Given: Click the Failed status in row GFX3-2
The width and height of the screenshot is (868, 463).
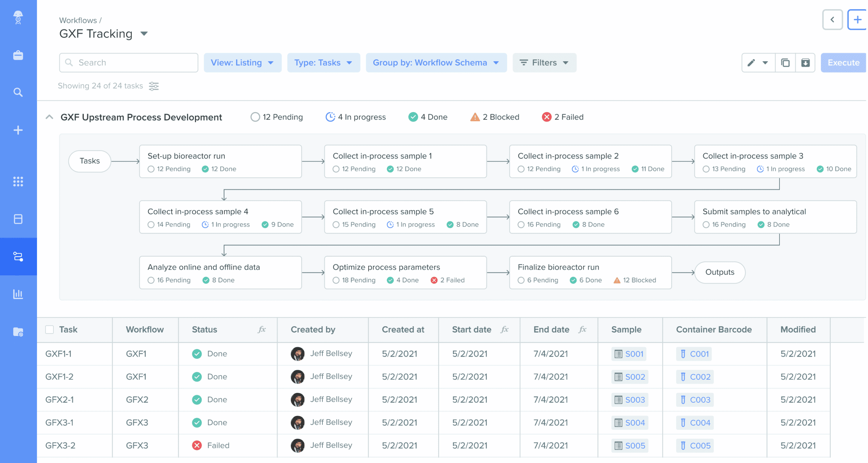Looking at the screenshot, I should point(211,445).
